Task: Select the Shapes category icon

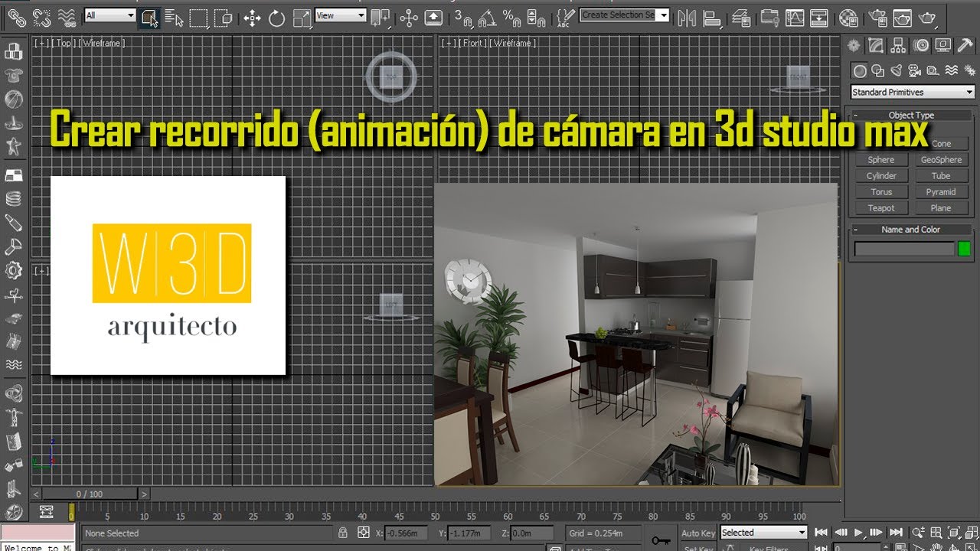Action: (877, 70)
